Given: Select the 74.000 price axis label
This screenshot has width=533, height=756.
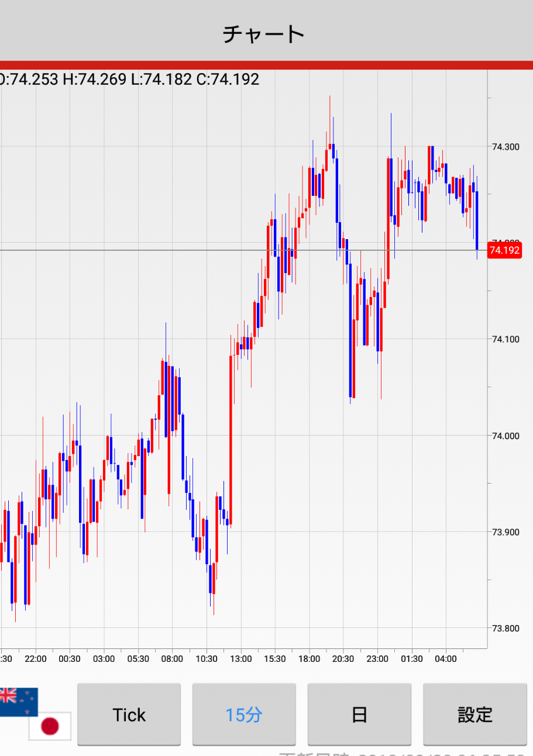Looking at the screenshot, I should 505,436.
